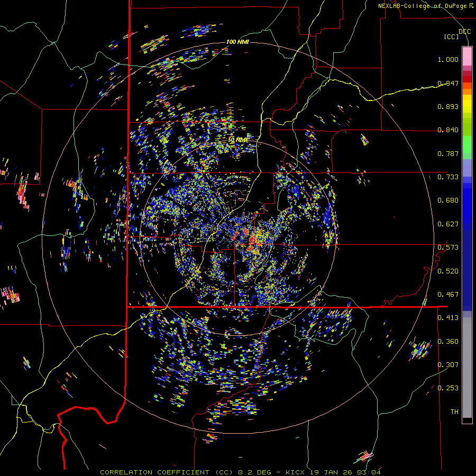Screen dimensions: 476x476
Task: Pick the pink segment of the color bar
Action: [467, 56]
